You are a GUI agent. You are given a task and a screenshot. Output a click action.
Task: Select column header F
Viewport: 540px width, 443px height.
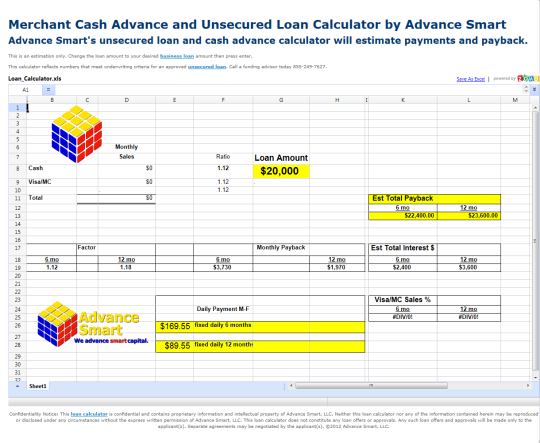[223, 100]
